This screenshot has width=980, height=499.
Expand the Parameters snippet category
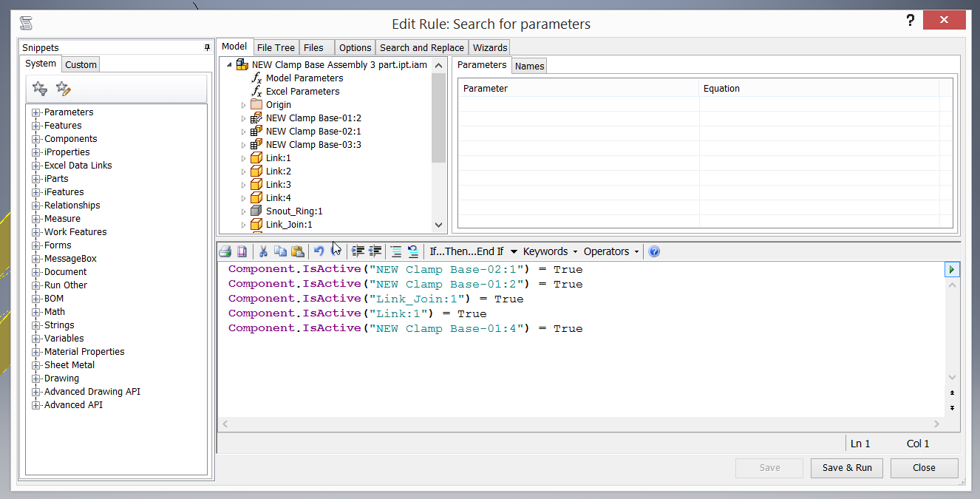[x=35, y=112]
